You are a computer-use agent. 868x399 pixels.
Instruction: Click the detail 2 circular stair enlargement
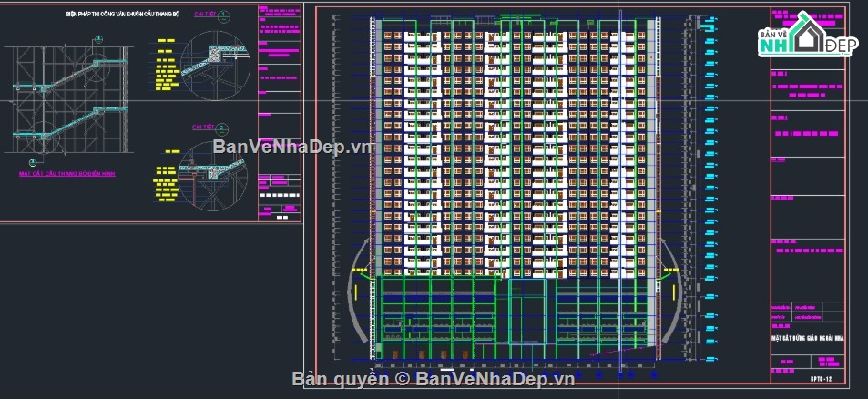[x=214, y=176]
